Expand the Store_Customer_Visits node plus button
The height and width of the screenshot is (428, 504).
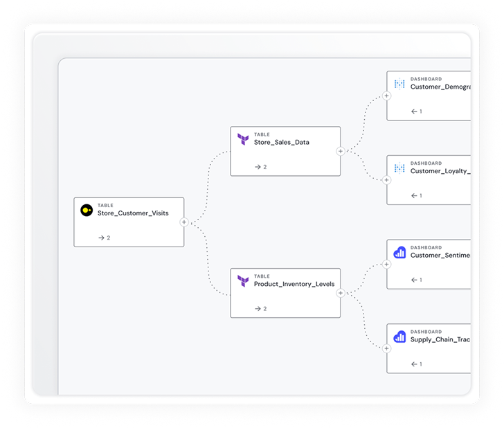tap(184, 222)
